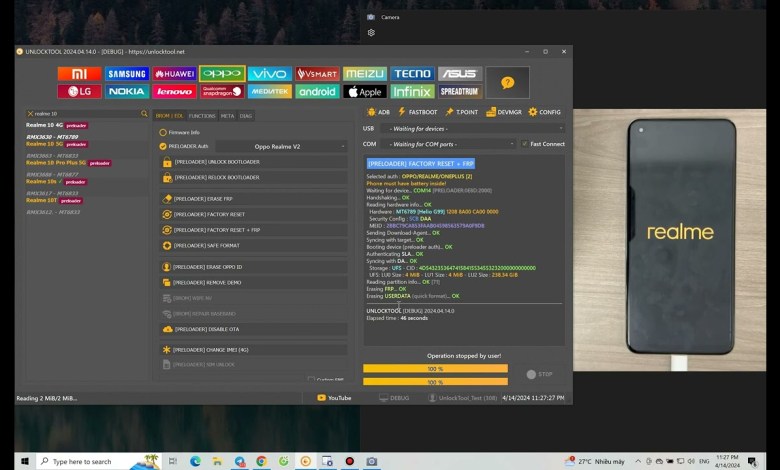Select Realme 10 4G in model list

tap(45, 125)
